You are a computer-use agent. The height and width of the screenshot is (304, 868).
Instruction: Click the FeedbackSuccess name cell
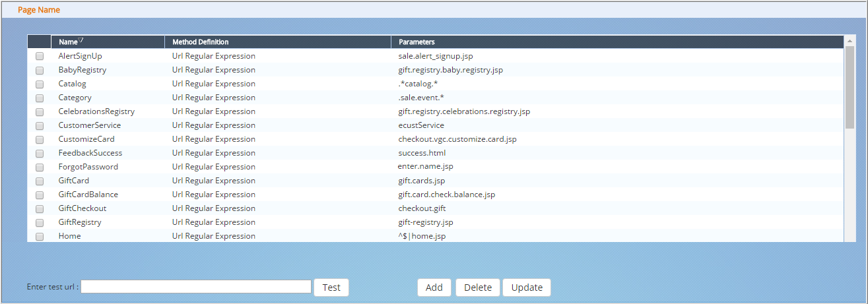pyautogui.click(x=90, y=153)
